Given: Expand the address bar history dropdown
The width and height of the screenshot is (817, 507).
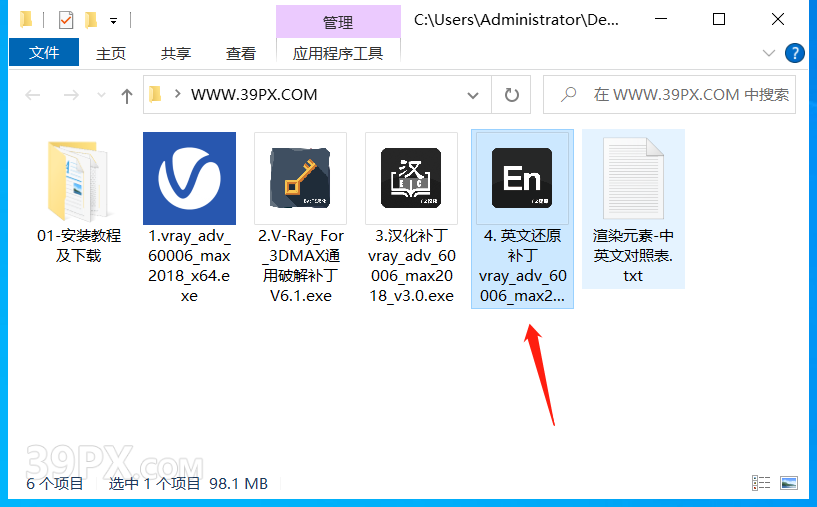Looking at the screenshot, I should click(473, 95).
